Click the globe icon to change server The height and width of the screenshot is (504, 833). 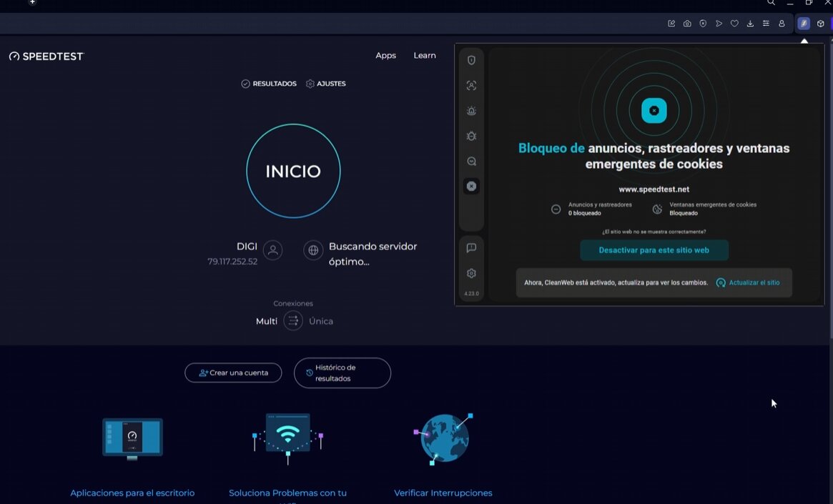coord(312,250)
